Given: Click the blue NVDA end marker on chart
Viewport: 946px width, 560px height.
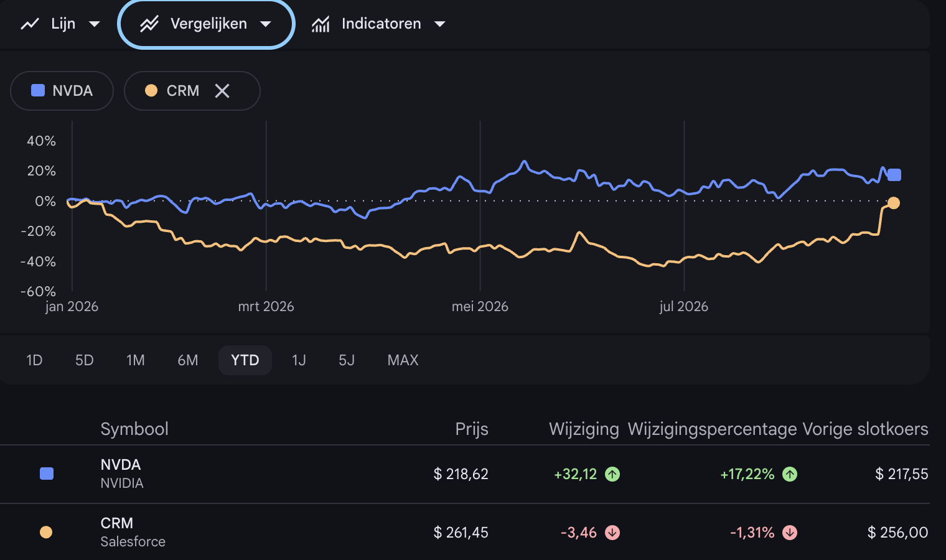Looking at the screenshot, I should pyautogui.click(x=894, y=175).
